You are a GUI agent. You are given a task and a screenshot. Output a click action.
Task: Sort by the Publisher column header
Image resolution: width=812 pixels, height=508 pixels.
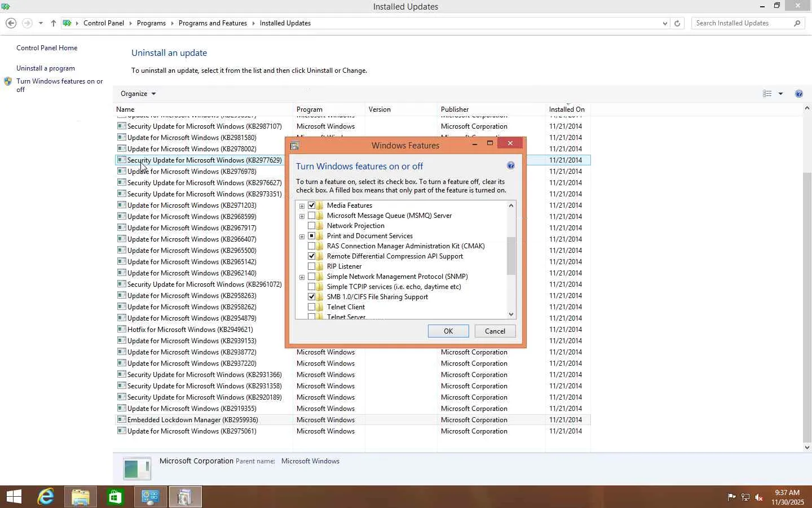coord(491,110)
